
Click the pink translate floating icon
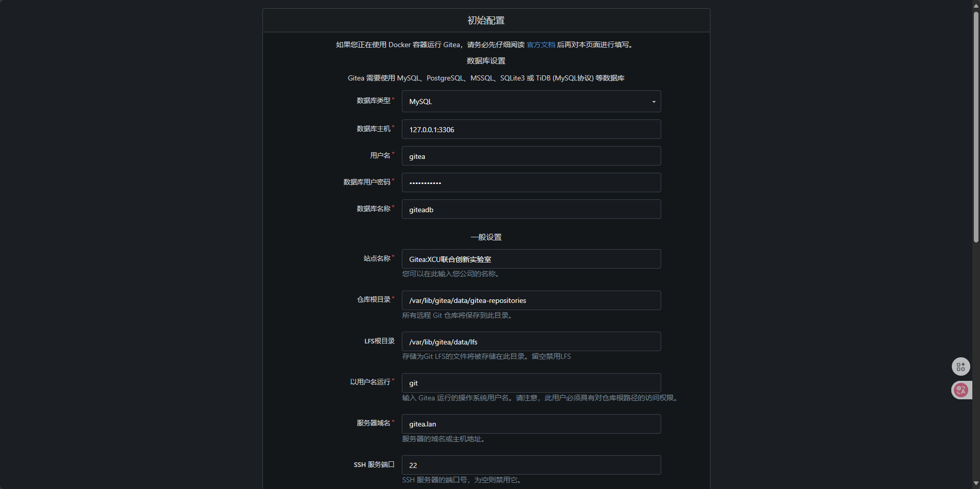961,390
